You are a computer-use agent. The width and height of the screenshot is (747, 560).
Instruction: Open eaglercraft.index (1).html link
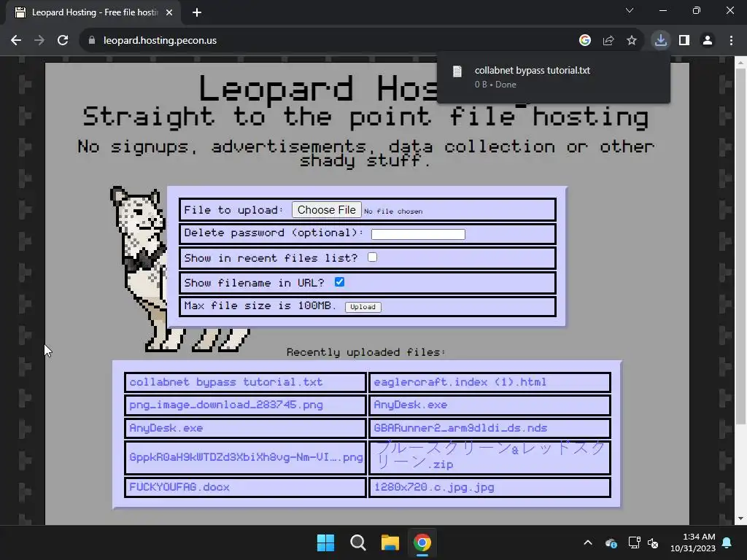[x=460, y=382]
